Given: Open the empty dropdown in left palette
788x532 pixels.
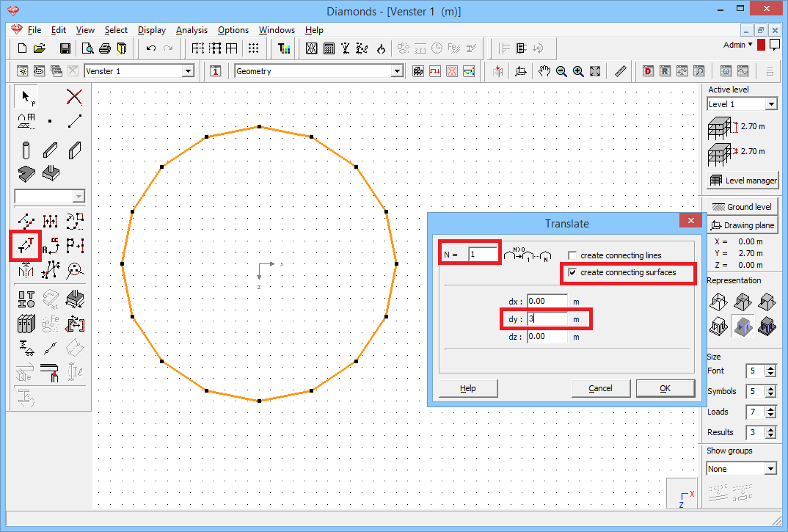Looking at the screenshot, I should pos(79,196).
